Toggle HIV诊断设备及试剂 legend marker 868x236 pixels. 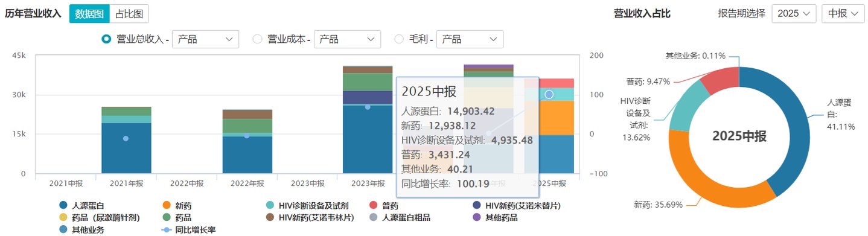tap(270, 206)
